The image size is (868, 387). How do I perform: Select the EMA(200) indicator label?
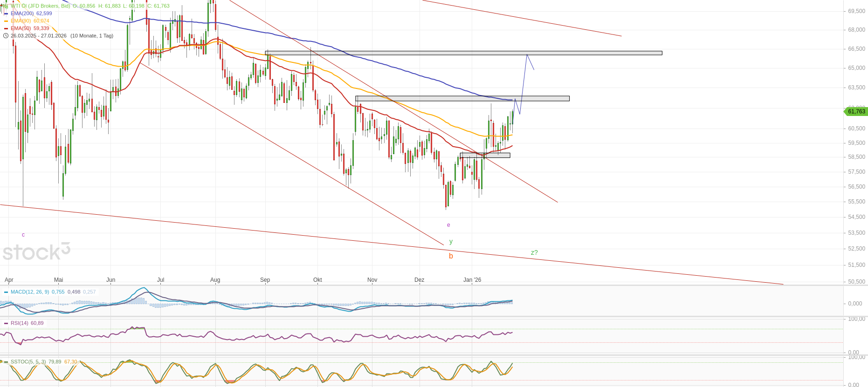pyautogui.click(x=22, y=14)
